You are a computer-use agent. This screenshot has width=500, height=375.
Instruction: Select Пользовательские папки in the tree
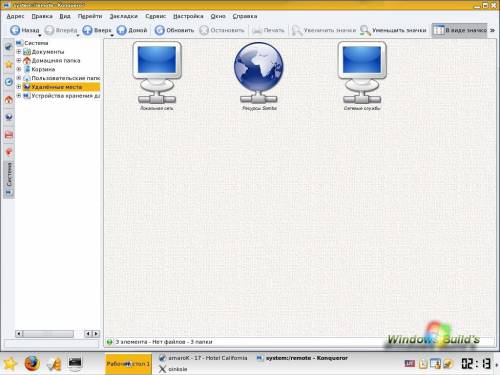click(x=62, y=78)
